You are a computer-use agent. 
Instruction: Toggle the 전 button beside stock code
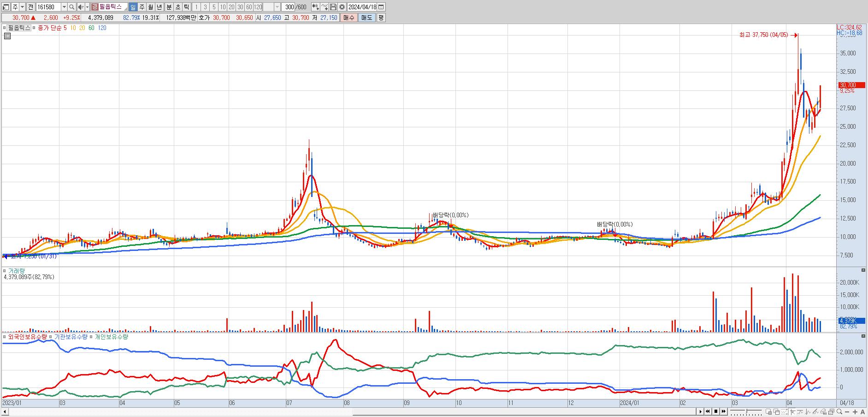click(30, 7)
